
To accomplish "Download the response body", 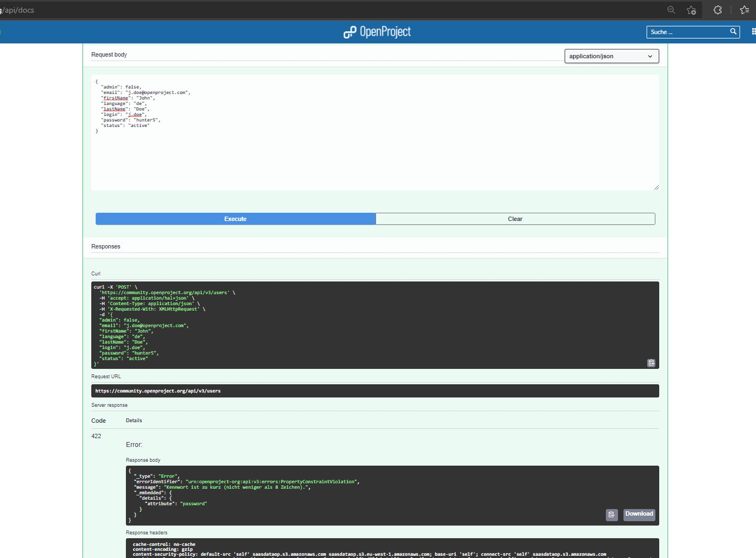I will pyautogui.click(x=639, y=515).
